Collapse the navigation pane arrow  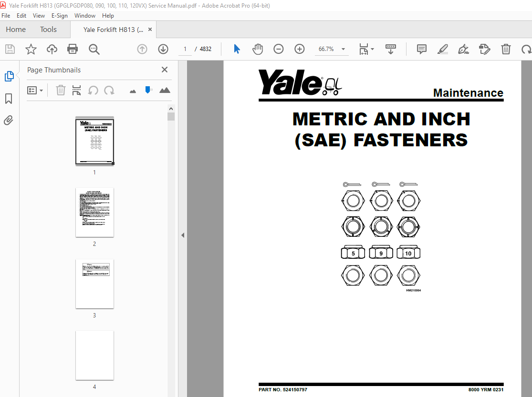coord(183,235)
